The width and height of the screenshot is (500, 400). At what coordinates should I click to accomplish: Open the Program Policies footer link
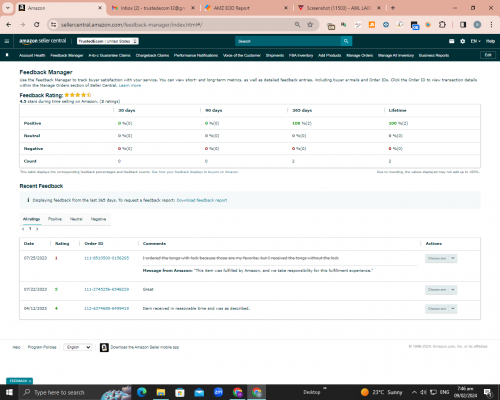[42, 347]
